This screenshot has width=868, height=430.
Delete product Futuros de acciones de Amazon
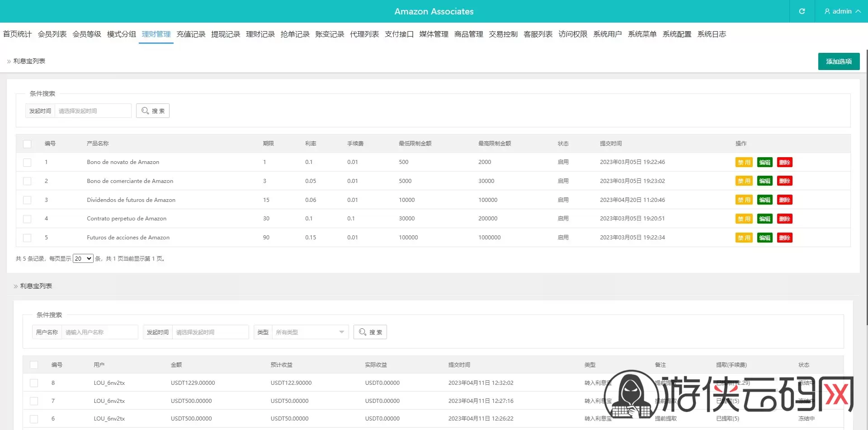coord(785,238)
